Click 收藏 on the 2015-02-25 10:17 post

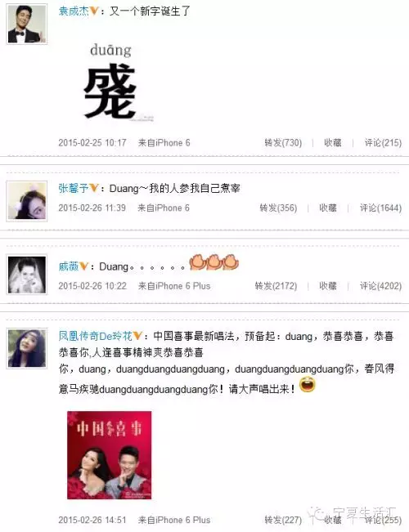tap(333, 143)
